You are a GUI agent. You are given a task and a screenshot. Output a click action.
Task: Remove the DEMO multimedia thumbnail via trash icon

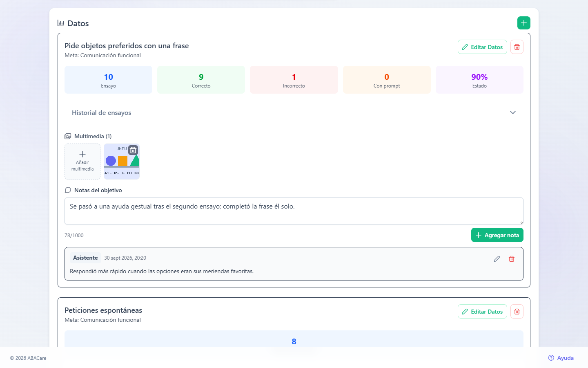coord(133,150)
